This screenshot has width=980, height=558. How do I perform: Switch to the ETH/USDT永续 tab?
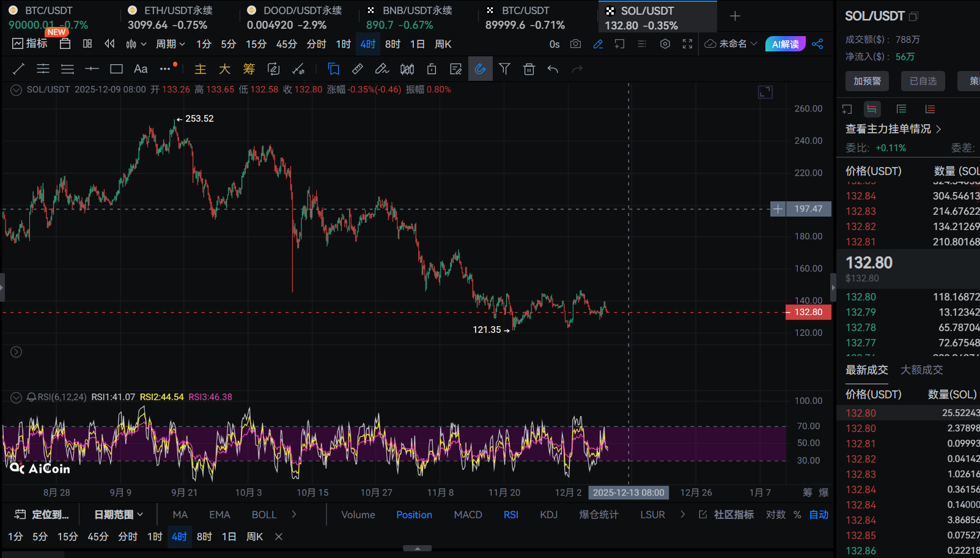177,11
